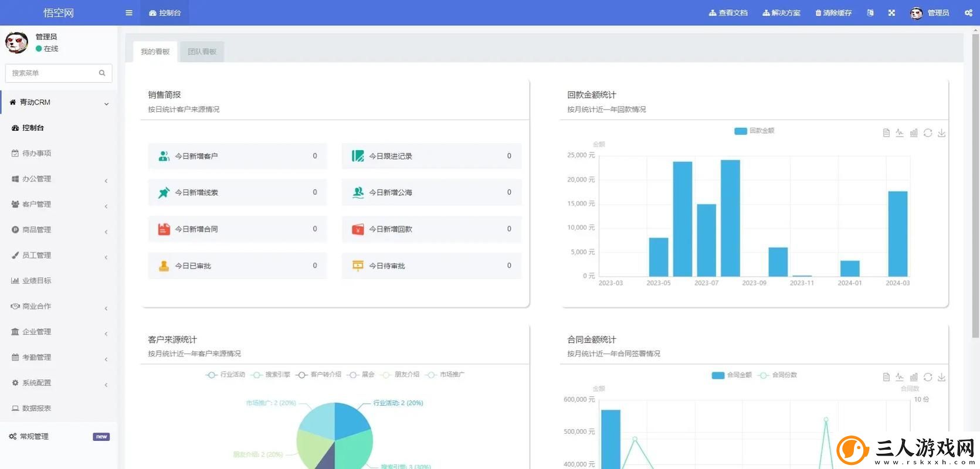Image resolution: width=980 pixels, height=469 pixels.
Task: Toggle 搜索引擎 pie legend item
Action: click(x=270, y=375)
